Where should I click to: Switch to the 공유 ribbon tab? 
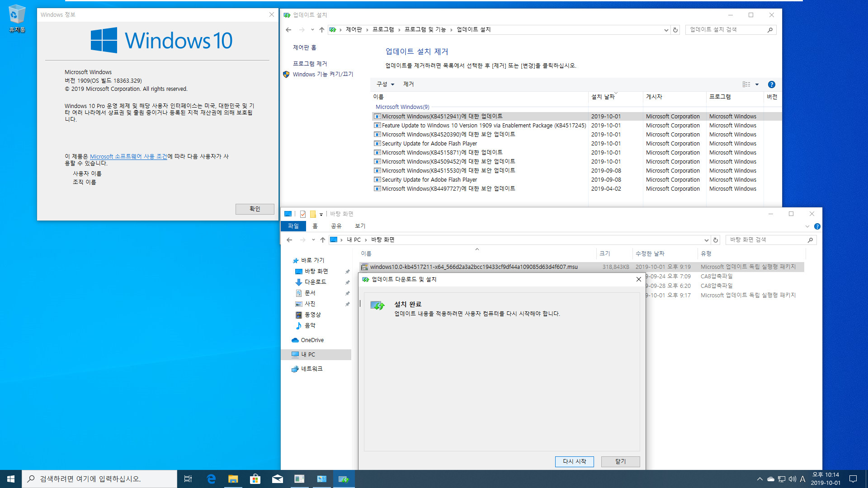click(x=336, y=226)
